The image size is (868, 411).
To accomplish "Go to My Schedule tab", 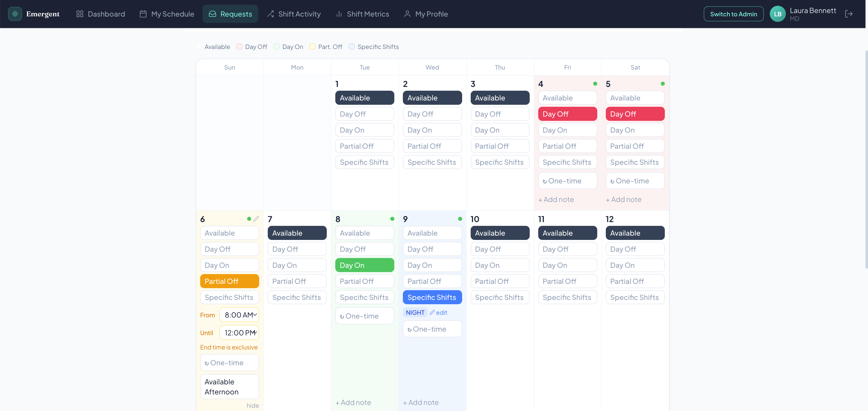I will pyautogui.click(x=167, y=14).
